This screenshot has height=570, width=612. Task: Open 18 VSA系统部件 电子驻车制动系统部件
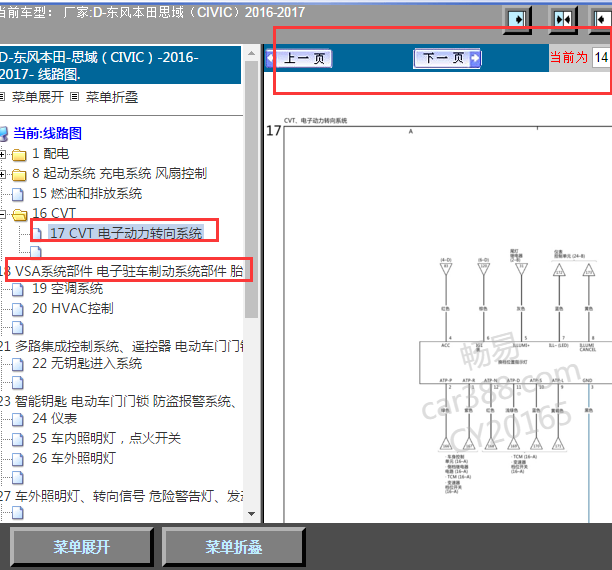tap(121, 271)
